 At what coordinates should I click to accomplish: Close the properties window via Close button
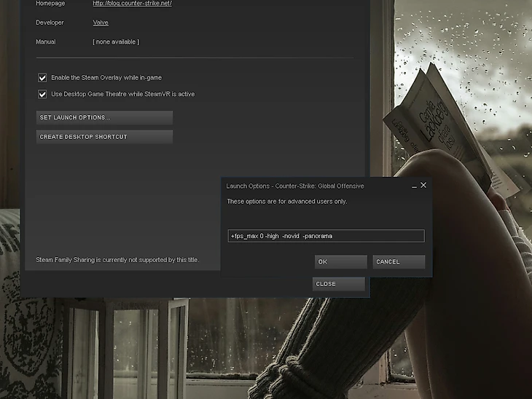point(339,284)
